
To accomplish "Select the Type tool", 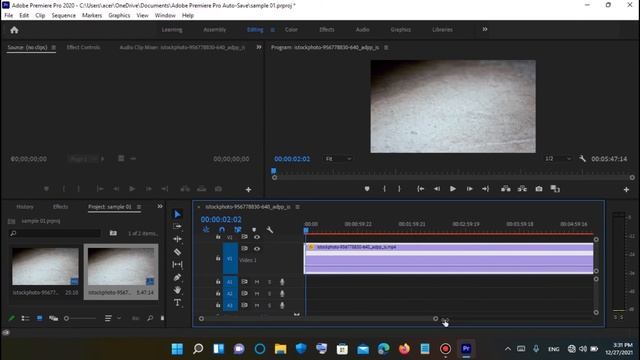I will [x=177, y=302].
